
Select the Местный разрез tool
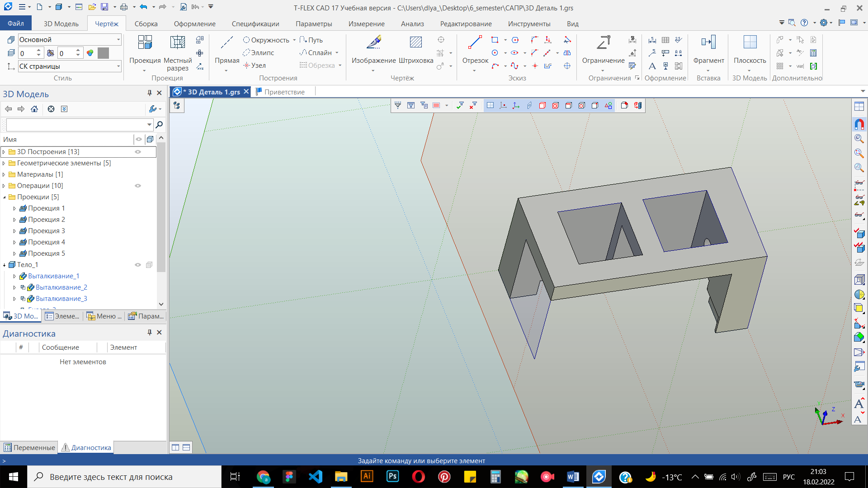tap(177, 42)
